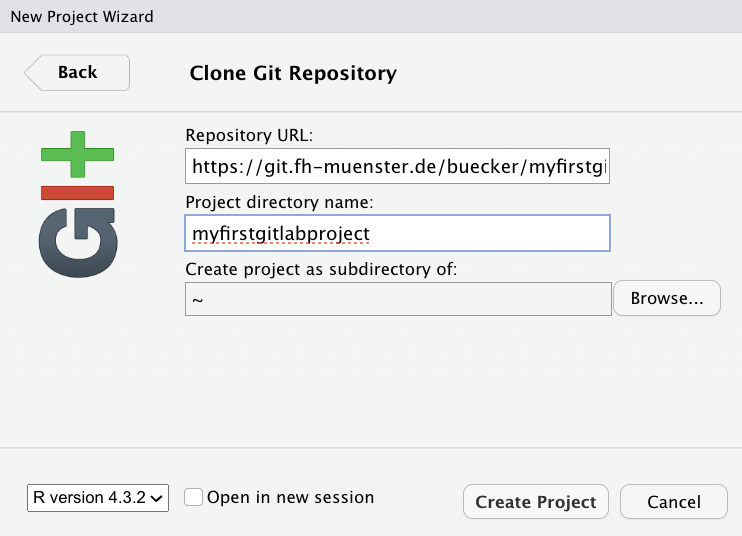The width and height of the screenshot is (742, 536).
Task: Click the 'Project directory name:' label
Action: point(279,202)
